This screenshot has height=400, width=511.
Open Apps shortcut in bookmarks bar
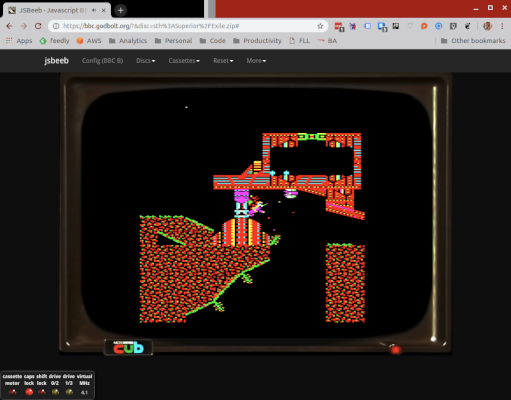coord(19,41)
